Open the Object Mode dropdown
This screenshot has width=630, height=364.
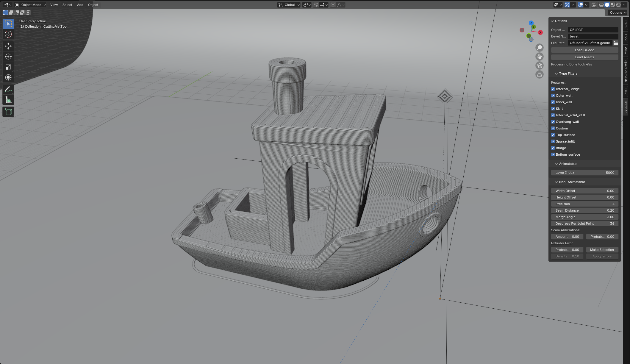click(x=31, y=5)
